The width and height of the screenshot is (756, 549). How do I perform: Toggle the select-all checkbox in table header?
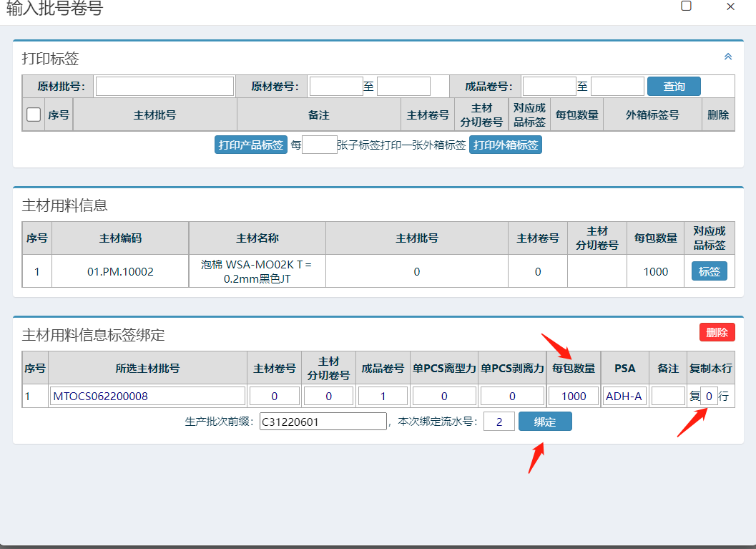pos(34,115)
